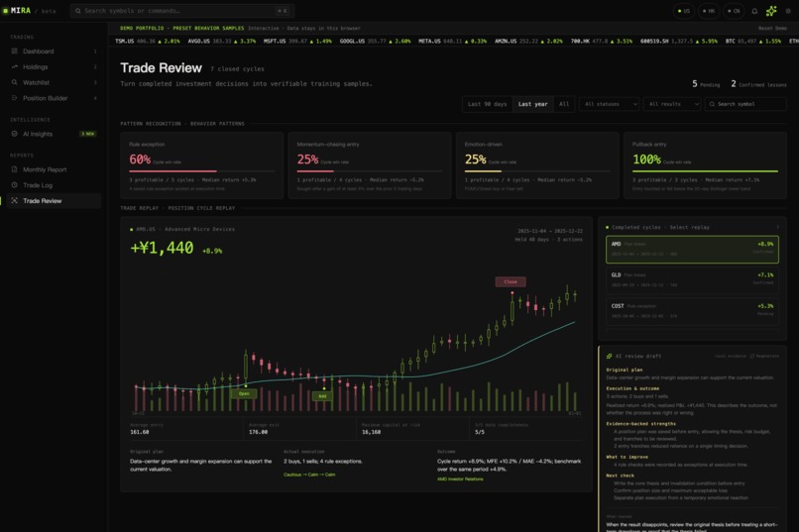Click the Dashboard grid icon
The image size is (799, 532).
tap(14, 52)
